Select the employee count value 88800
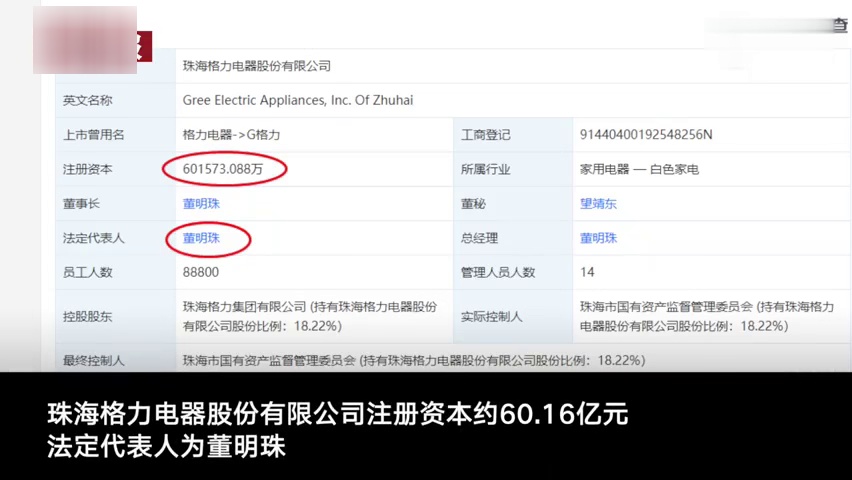This screenshot has width=852, height=480. pos(201,272)
